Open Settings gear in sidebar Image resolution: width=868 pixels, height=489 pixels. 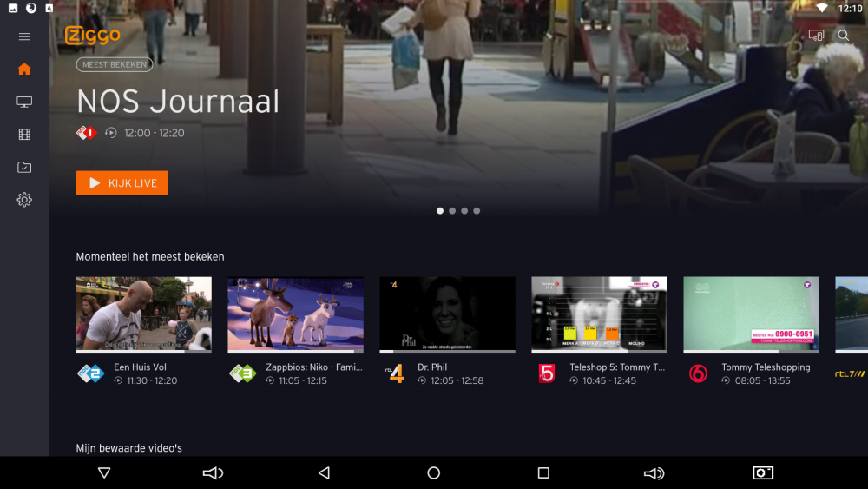coord(24,200)
